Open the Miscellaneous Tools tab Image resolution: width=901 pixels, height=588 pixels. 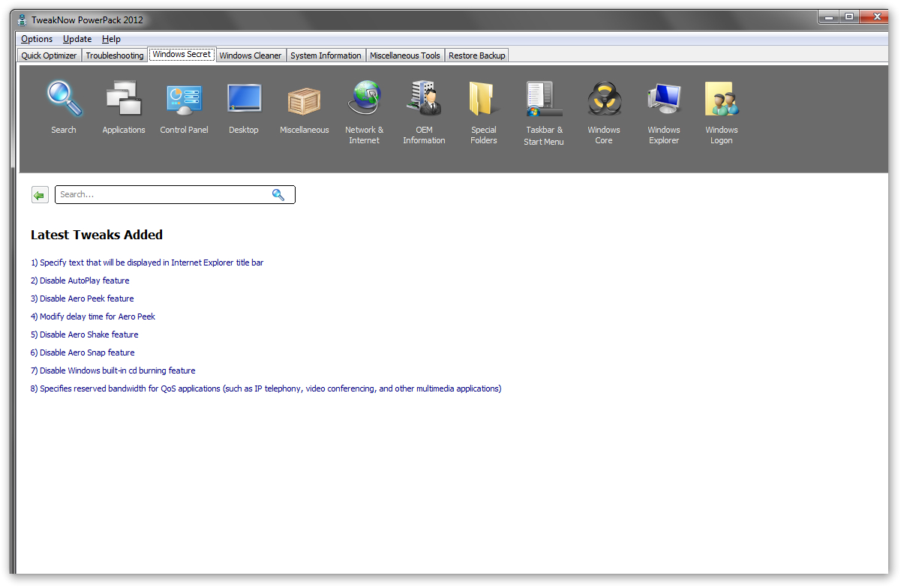[405, 55]
